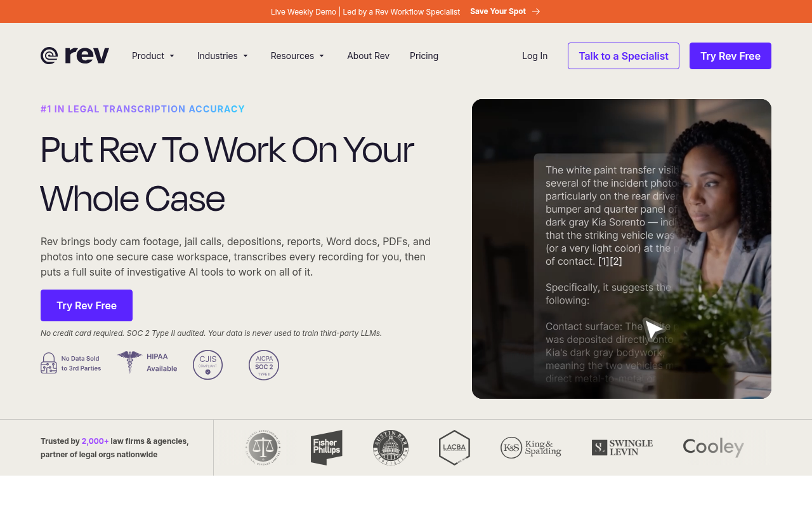The image size is (812, 508).
Task: Click the LACBA hexagon logo
Action: pos(454,448)
